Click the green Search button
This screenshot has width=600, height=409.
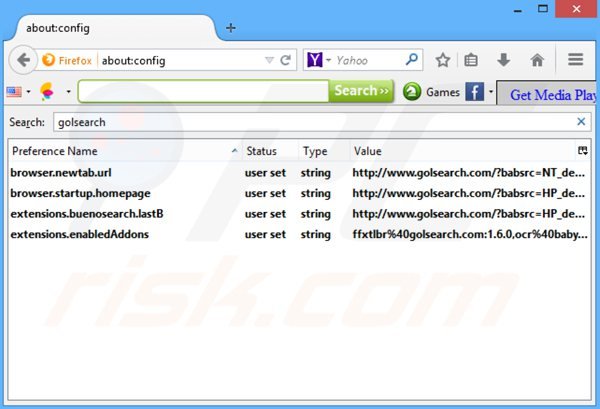(361, 91)
